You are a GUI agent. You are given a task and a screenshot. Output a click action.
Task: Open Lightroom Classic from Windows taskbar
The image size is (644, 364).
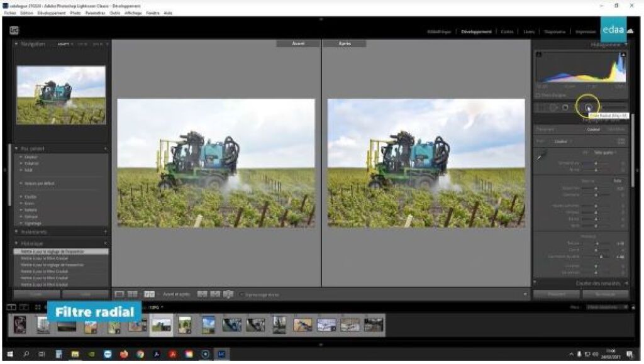tap(222, 354)
